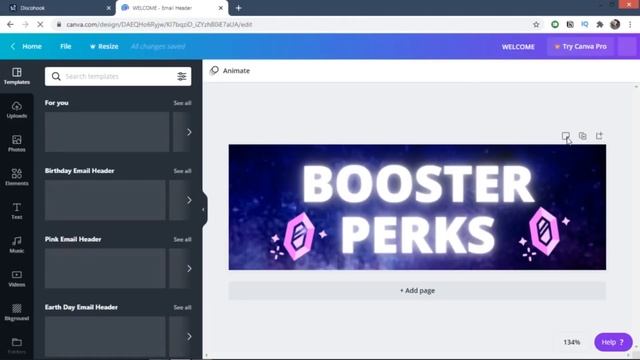640x360 pixels.
Task: Open the zoom level 134% dropdown
Action: pos(572,342)
